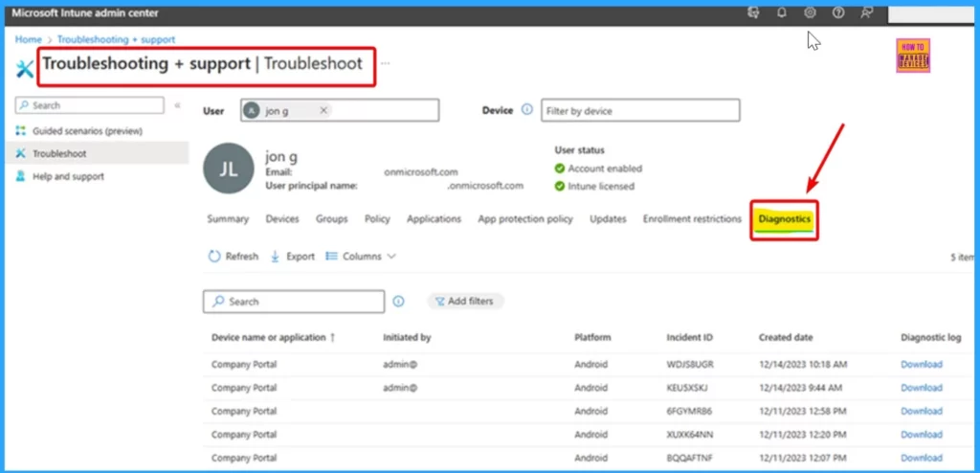Click the Help and support person icon
The width and height of the screenshot is (980, 473).
click(21, 176)
